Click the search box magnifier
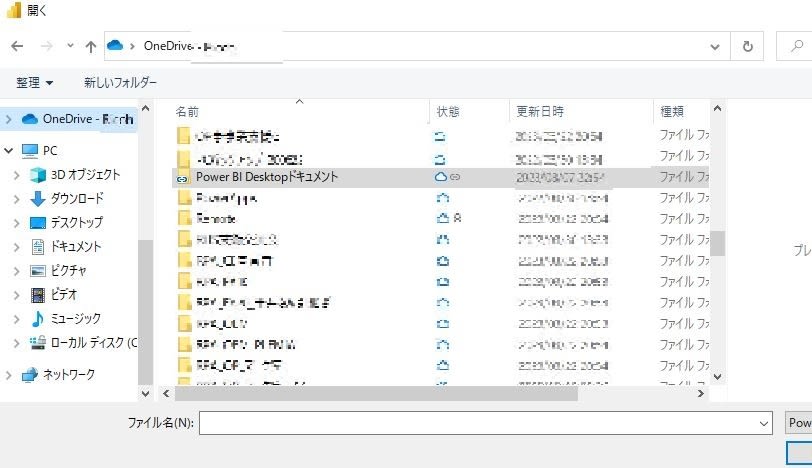The image size is (812, 468). pos(796,46)
